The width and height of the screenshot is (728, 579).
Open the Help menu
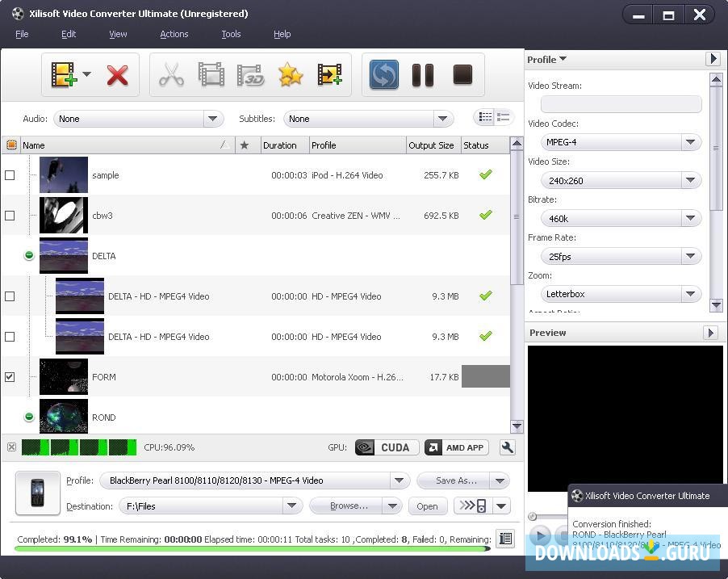click(282, 34)
